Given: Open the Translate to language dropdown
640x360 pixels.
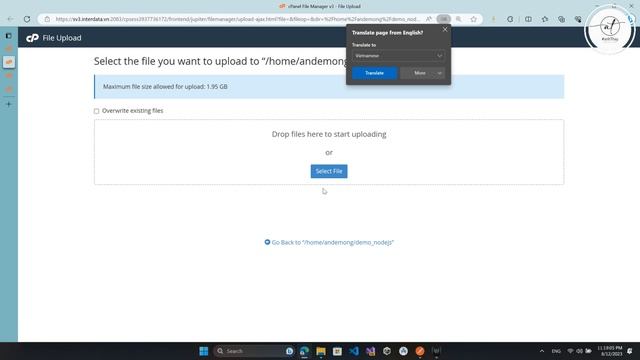Looking at the screenshot, I should [x=398, y=56].
